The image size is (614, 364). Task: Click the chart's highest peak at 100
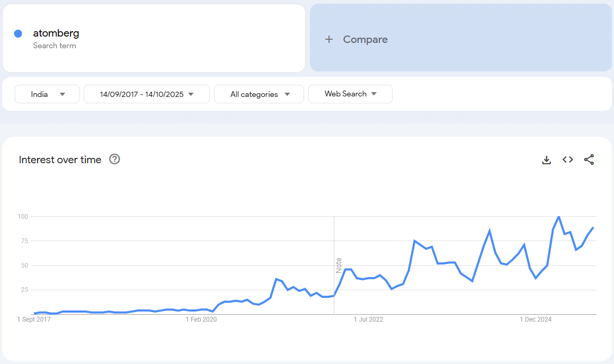coord(559,217)
